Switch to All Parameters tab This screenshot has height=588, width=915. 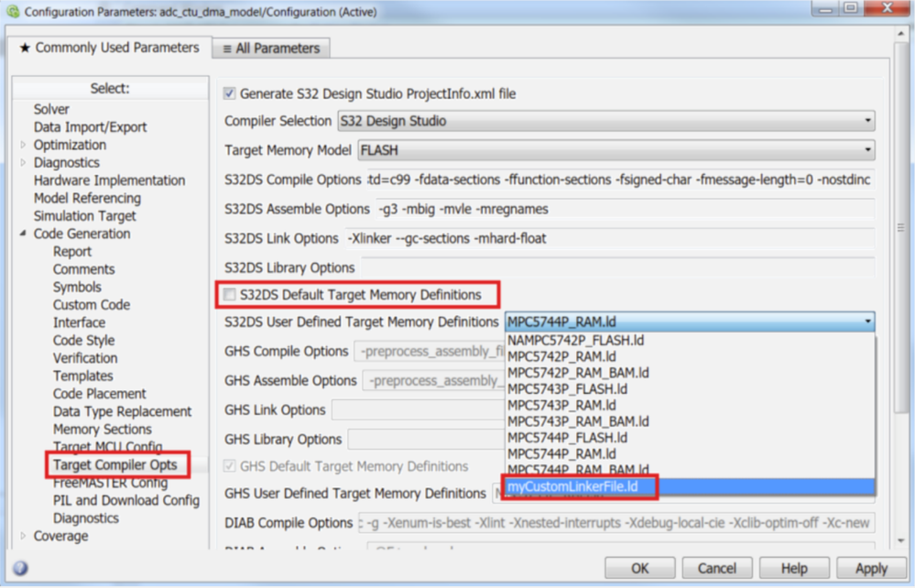click(271, 49)
